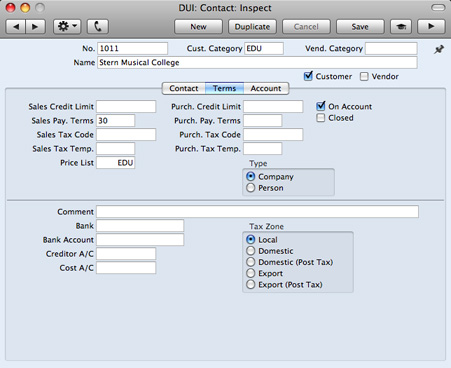This screenshot has width=451, height=368.
Task: Click the telephone call icon button
Action: (x=98, y=27)
